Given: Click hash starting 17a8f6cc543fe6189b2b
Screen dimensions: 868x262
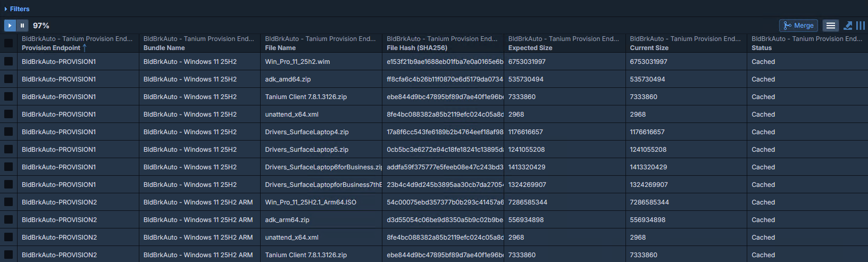Looking at the screenshot, I should pos(445,132).
